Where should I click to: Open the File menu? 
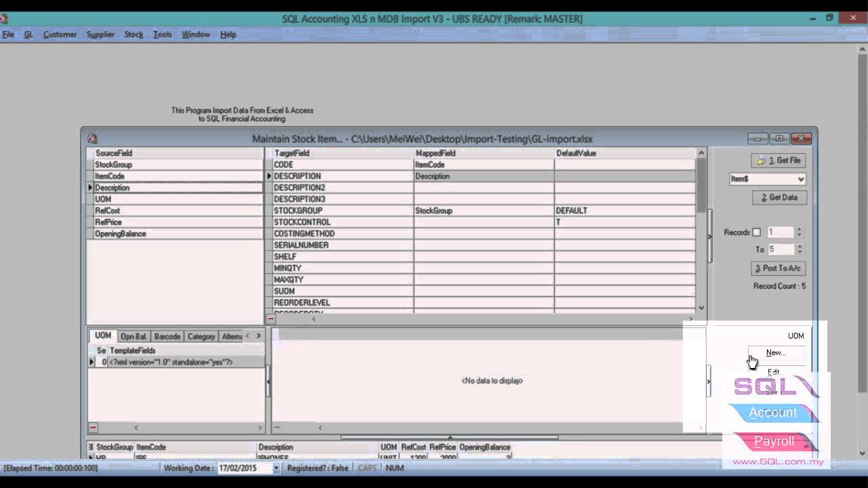8,35
